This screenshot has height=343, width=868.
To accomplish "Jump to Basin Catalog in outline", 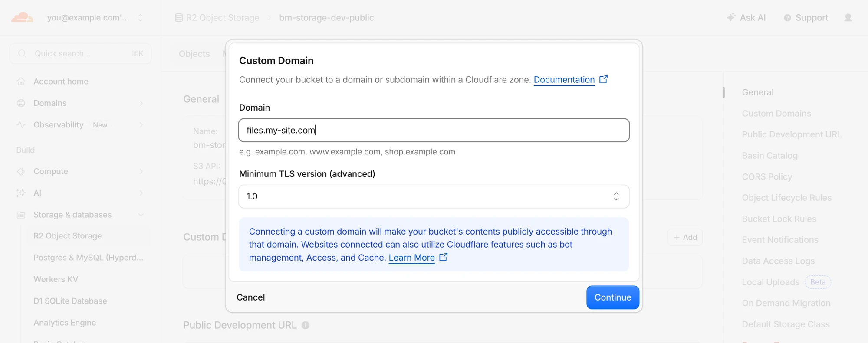I will click(770, 156).
